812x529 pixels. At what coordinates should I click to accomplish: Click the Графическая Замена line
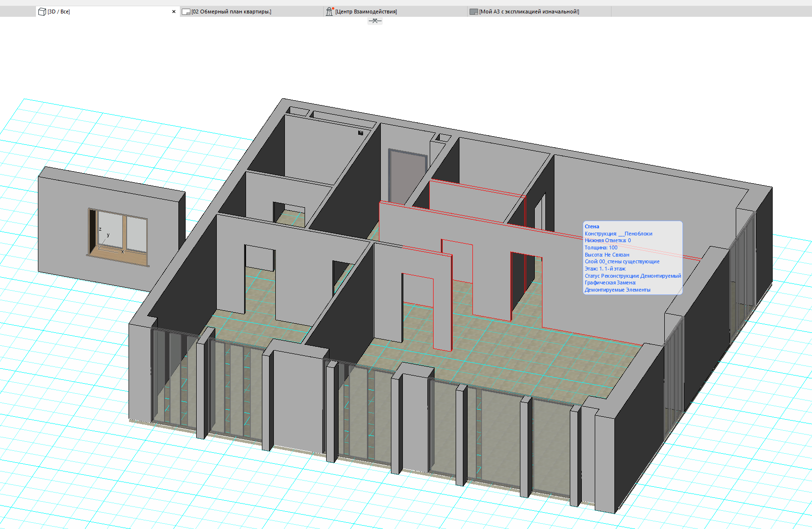[x=610, y=282]
